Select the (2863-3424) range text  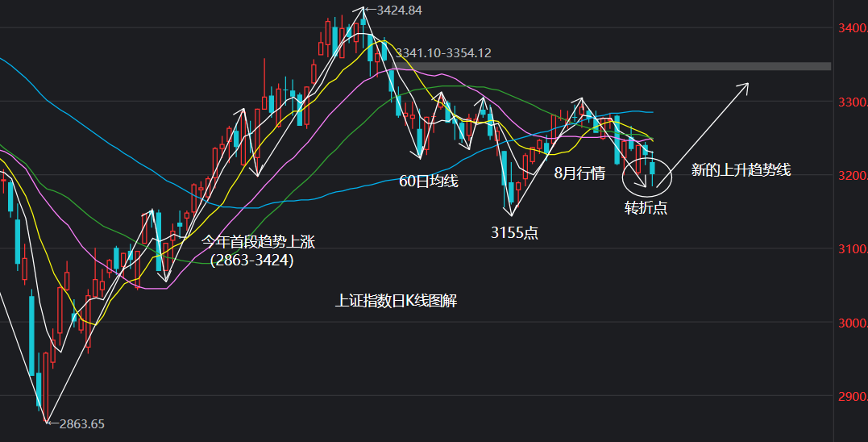tap(251, 261)
